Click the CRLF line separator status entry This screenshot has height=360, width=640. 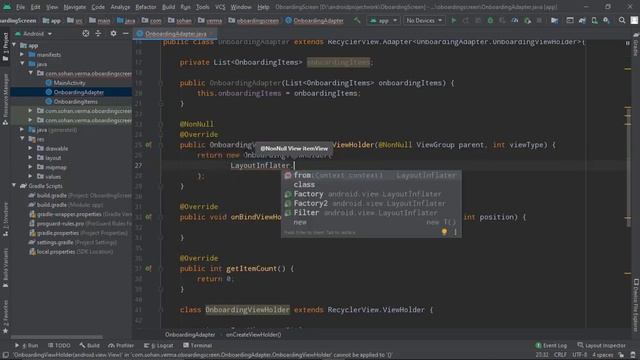[x=560, y=355]
